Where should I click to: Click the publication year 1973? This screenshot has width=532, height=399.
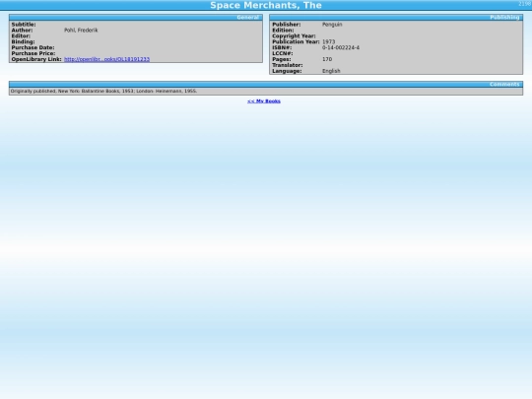point(328,41)
